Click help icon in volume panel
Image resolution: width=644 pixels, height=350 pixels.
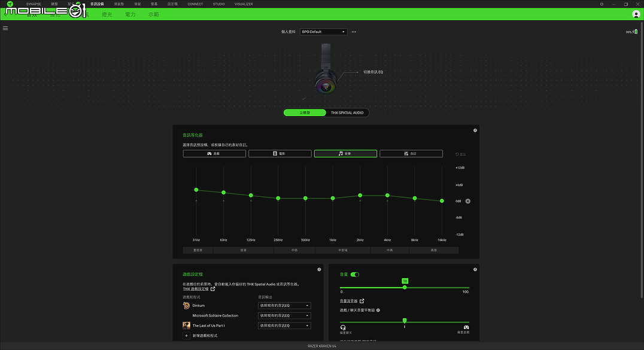(475, 269)
